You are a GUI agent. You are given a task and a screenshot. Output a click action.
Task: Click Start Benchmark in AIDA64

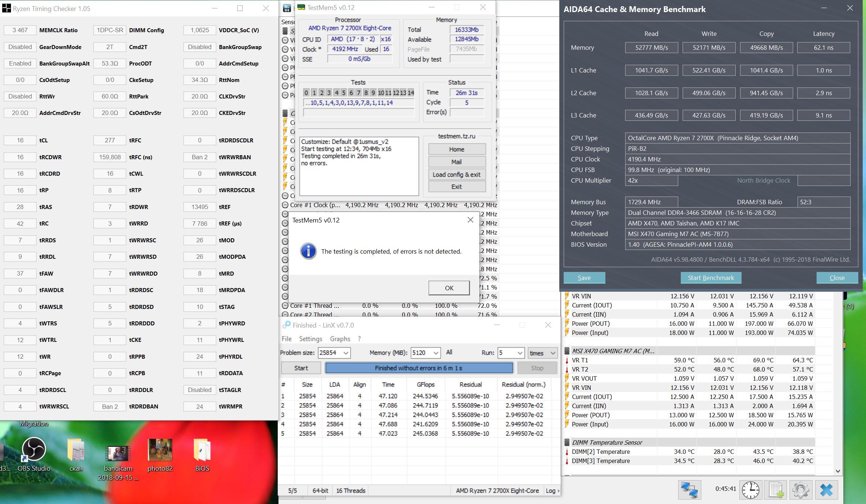point(710,278)
